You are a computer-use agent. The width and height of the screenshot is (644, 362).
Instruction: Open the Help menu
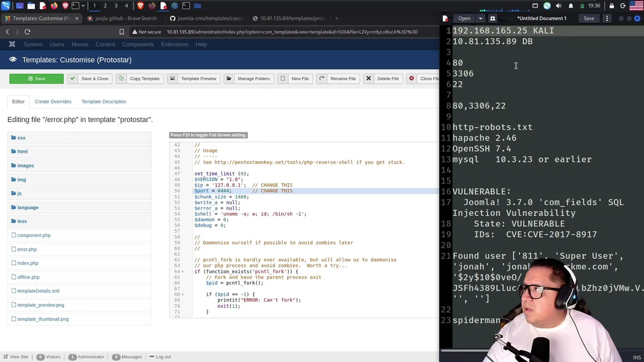(x=201, y=44)
